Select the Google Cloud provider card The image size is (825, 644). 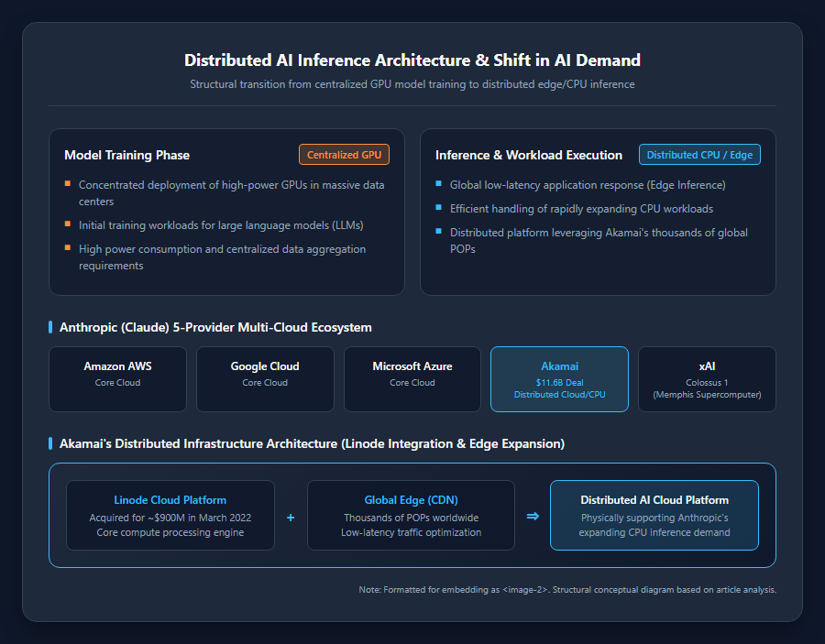265,379
